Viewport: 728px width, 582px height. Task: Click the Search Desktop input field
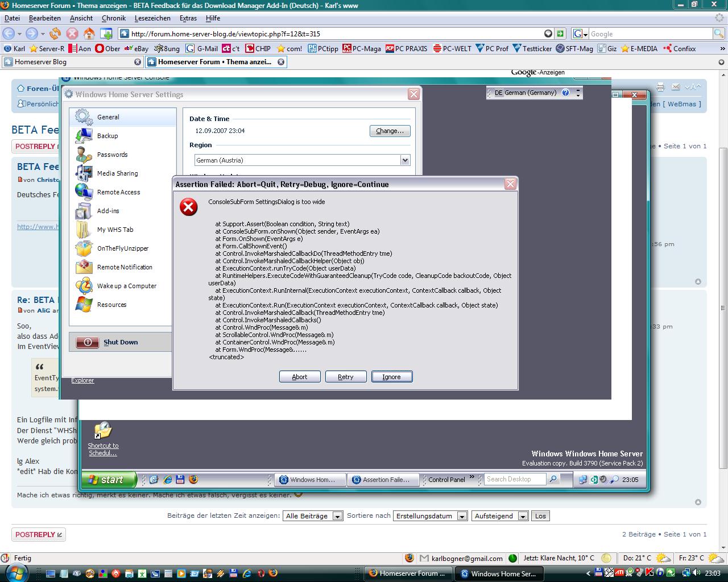click(x=515, y=479)
